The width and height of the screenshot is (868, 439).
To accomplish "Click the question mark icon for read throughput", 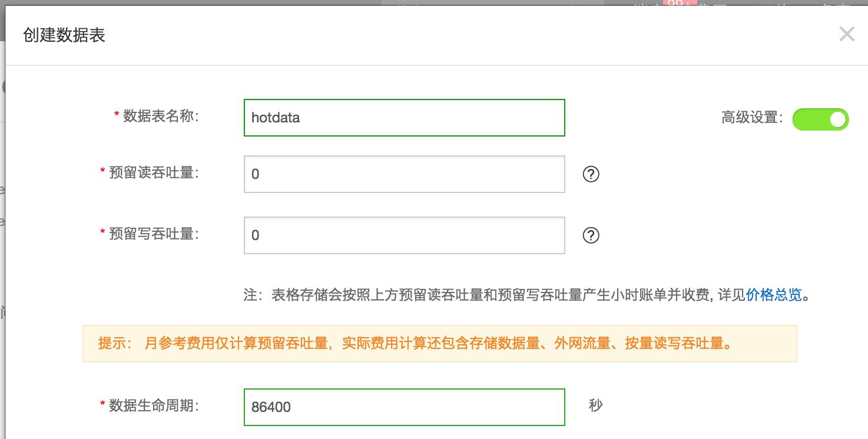I will click(x=591, y=174).
